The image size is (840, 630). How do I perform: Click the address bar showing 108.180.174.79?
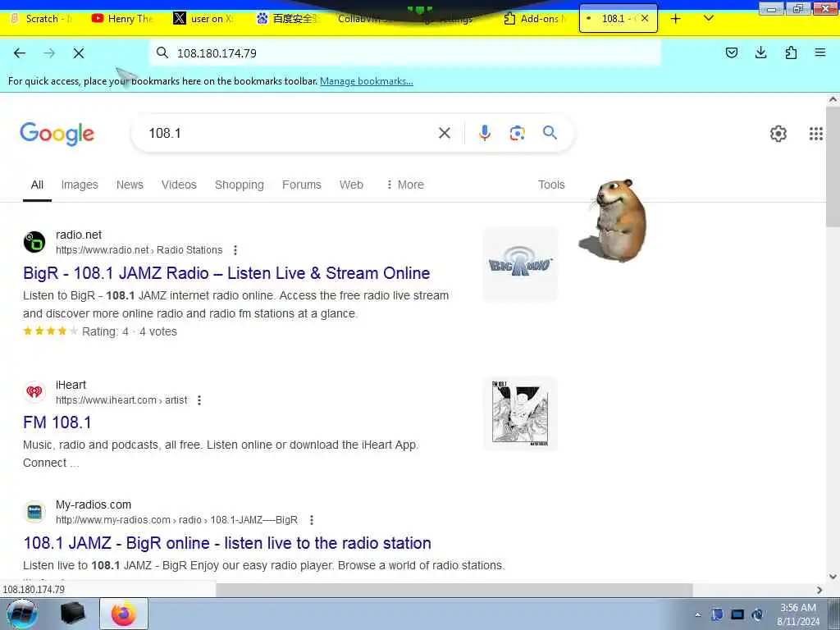pos(405,53)
